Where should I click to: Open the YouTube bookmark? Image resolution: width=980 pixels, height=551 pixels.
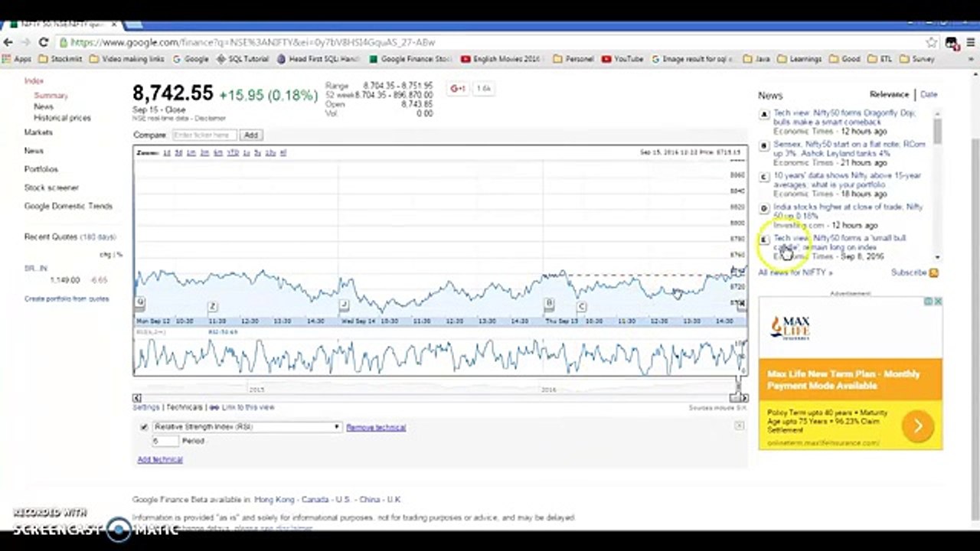(x=622, y=59)
